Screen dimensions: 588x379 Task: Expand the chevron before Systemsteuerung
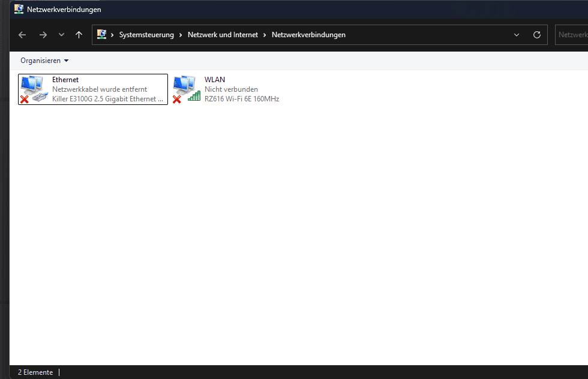pos(112,35)
